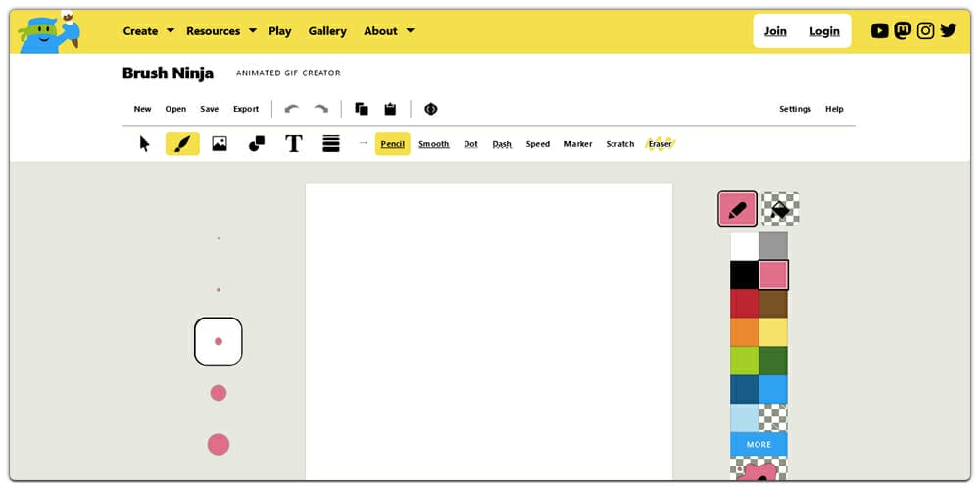Open the Resources dropdown menu
980x490 pixels.
[x=220, y=31]
